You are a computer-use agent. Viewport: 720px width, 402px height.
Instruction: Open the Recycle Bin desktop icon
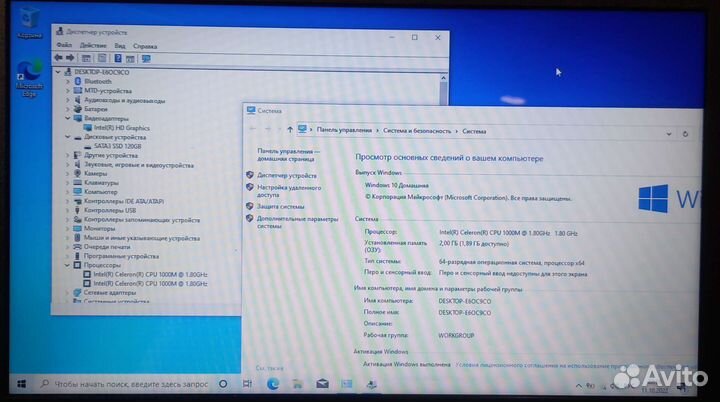[29, 22]
